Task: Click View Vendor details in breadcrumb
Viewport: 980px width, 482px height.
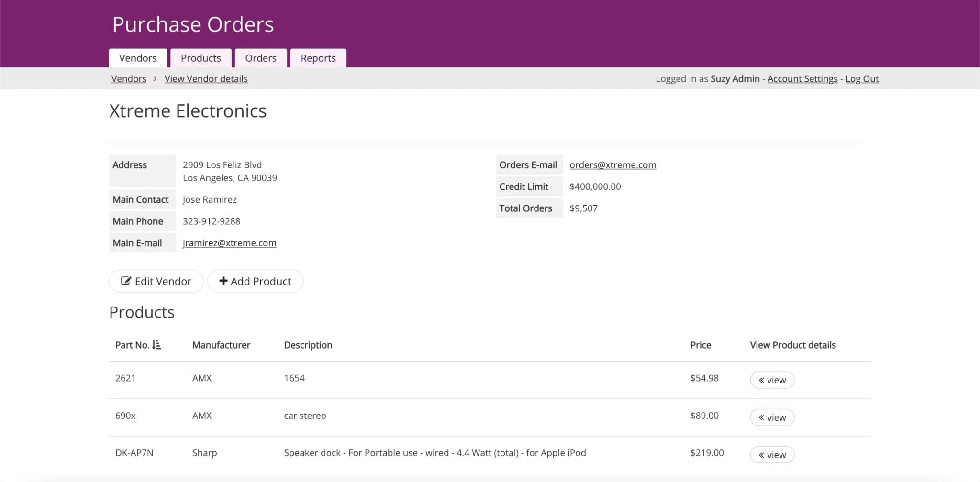Action: [x=206, y=78]
